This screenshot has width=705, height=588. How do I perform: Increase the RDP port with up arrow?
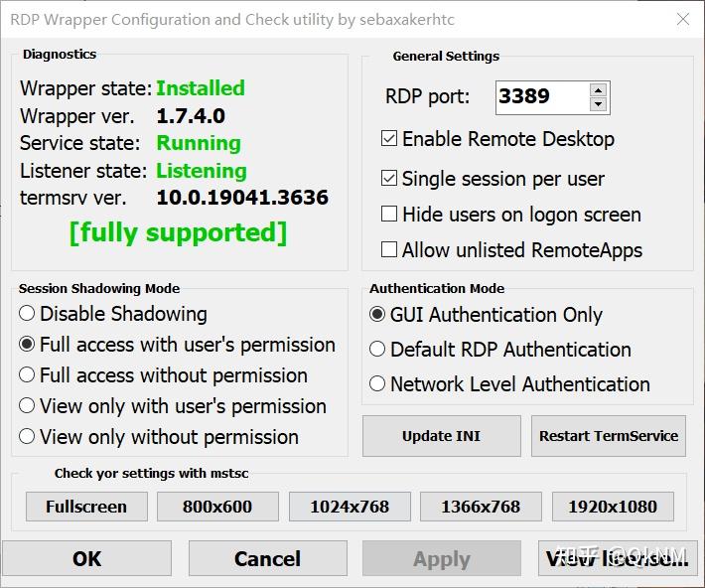[x=598, y=90]
